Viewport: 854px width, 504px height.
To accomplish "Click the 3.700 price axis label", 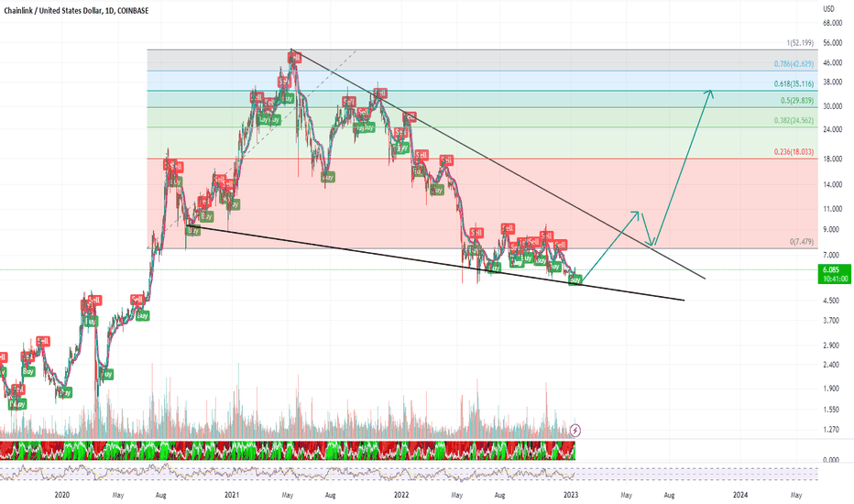I will point(831,321).
